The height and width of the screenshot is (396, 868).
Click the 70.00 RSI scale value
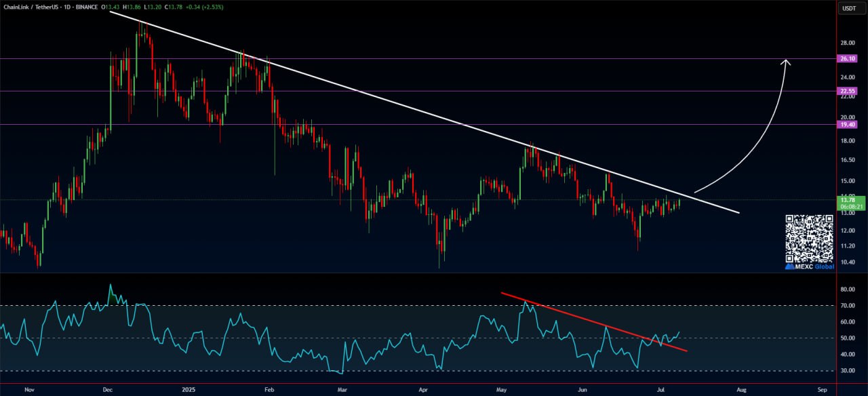[x=848, y=306]
